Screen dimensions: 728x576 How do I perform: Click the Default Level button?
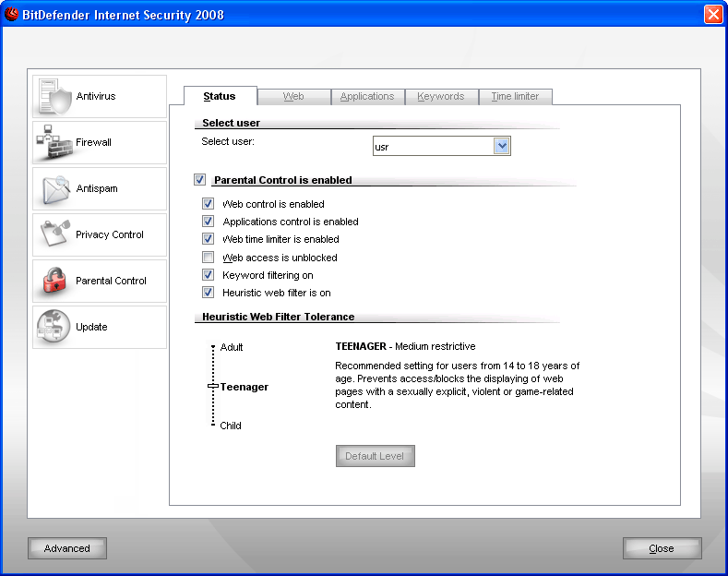pos(376,456)
